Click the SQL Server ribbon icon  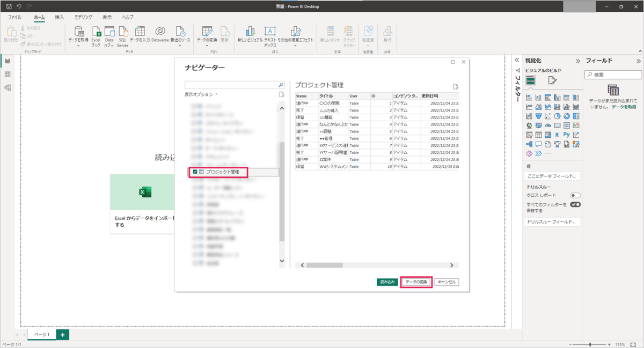[123, 36]
